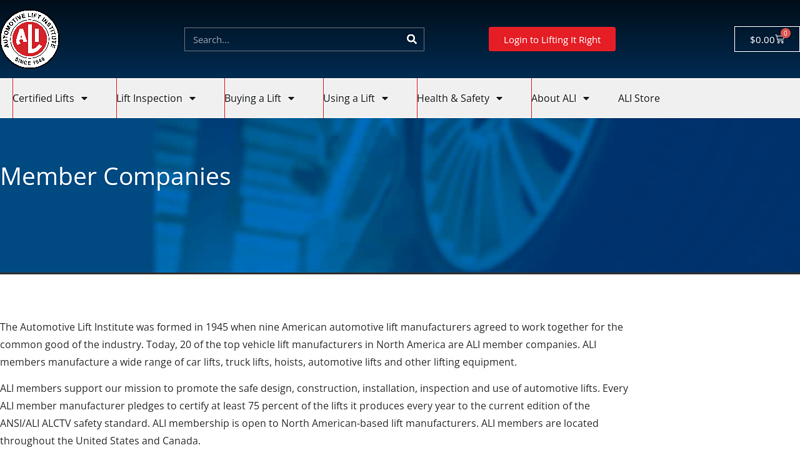Viewport: 800px width, 450px height.
Task: Open the Lift Inspection menu
Action: click(x=149, y=98)
